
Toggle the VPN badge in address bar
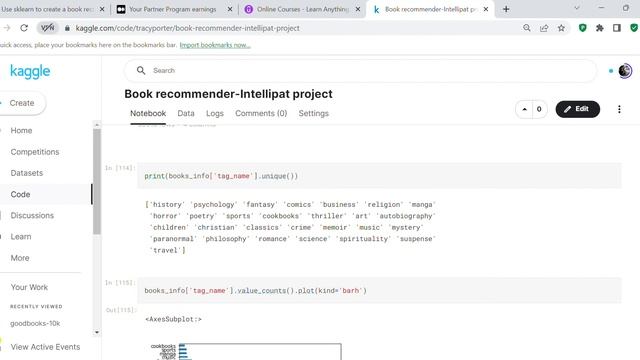[47, 28]
